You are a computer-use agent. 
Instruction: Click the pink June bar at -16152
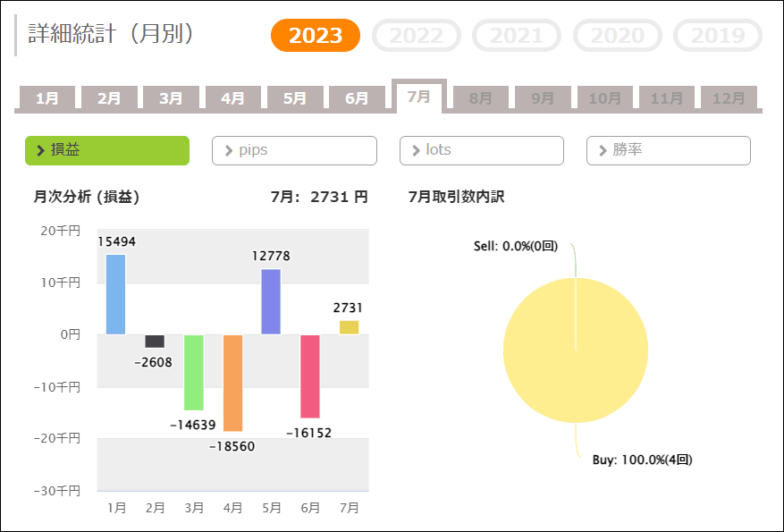(310, 376)
